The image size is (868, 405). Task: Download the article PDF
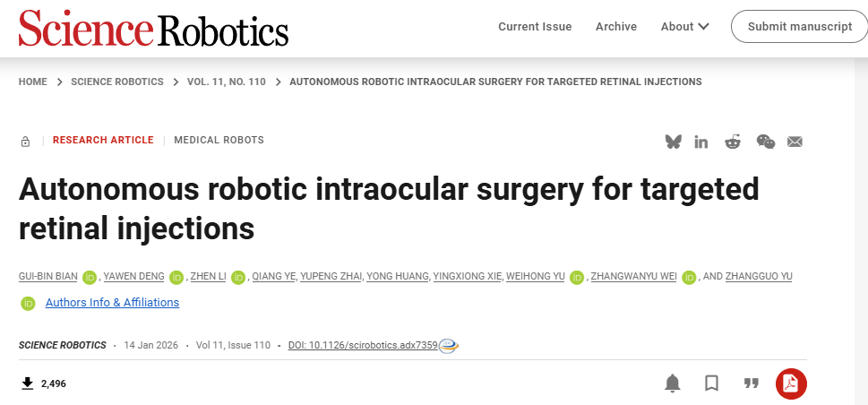791,383
